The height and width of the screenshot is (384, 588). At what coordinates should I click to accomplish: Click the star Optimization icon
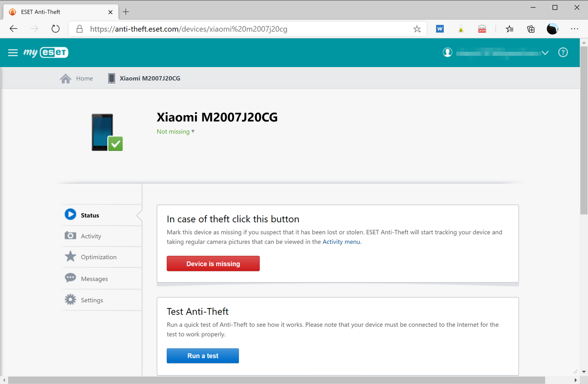coord(71,257)
